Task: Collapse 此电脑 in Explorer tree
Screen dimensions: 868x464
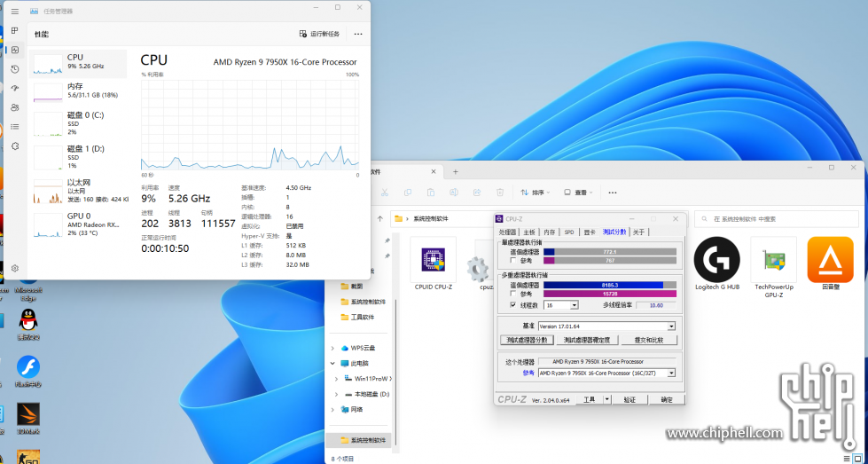Action: pos(332,363)
